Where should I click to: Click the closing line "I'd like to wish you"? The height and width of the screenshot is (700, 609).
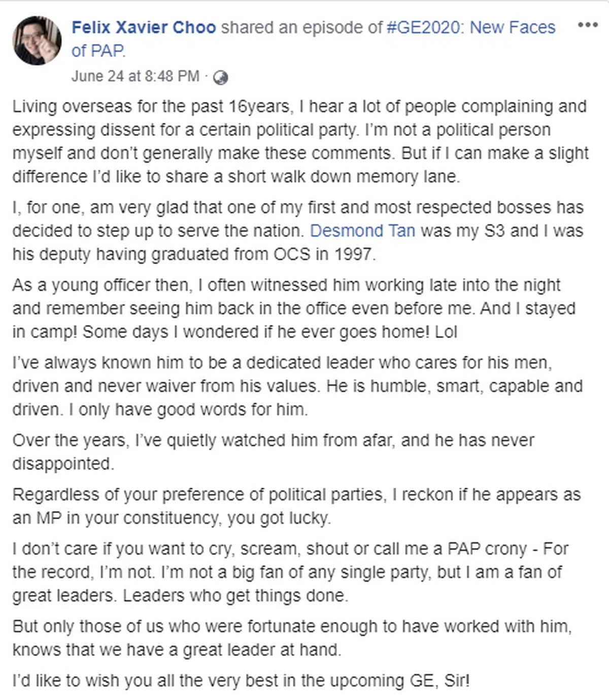pyautogui.click(x=241, y=681)
